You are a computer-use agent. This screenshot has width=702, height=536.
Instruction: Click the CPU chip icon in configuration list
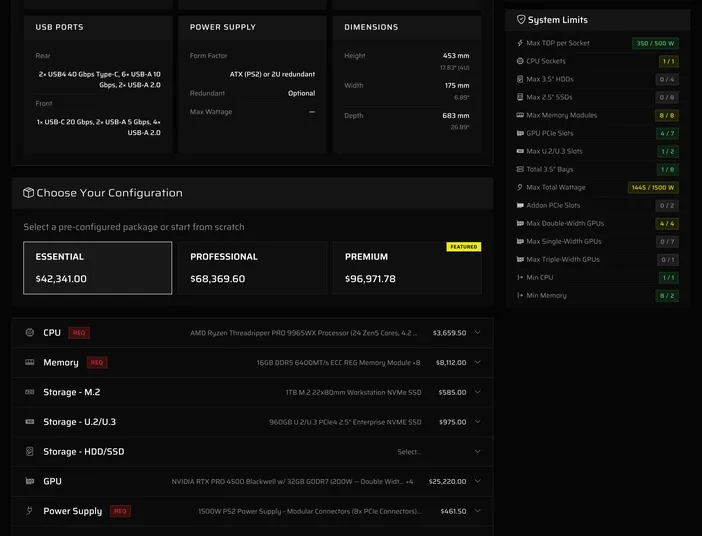coord(30,332)
